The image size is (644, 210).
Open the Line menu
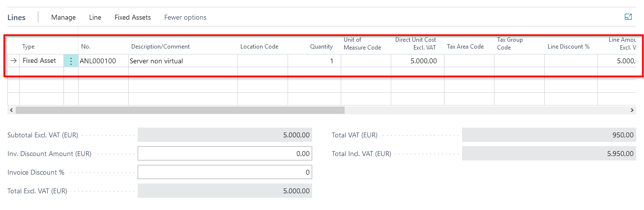95,17
